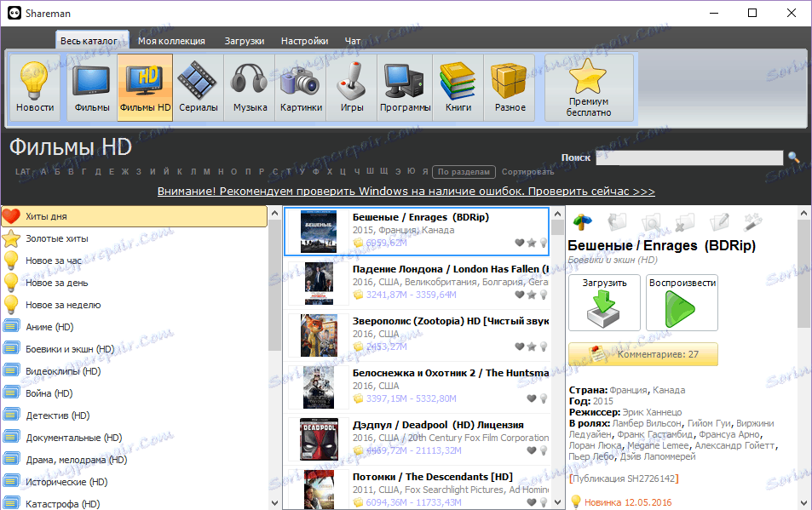Open Боевики и экшн (HD) section
Screen dimensions: 812x510
click(134, 349)
